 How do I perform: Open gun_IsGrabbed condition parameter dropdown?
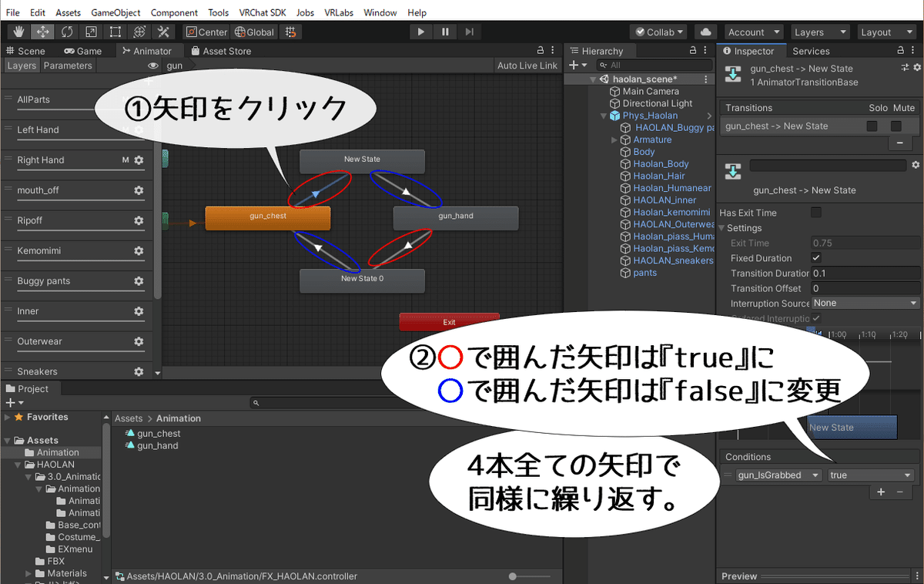tap(779, 475)
